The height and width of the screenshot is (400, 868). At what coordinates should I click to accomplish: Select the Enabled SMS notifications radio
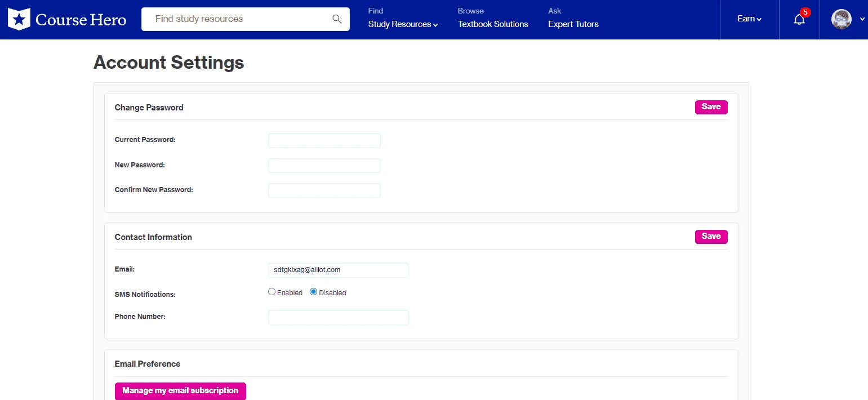point(271,292)
